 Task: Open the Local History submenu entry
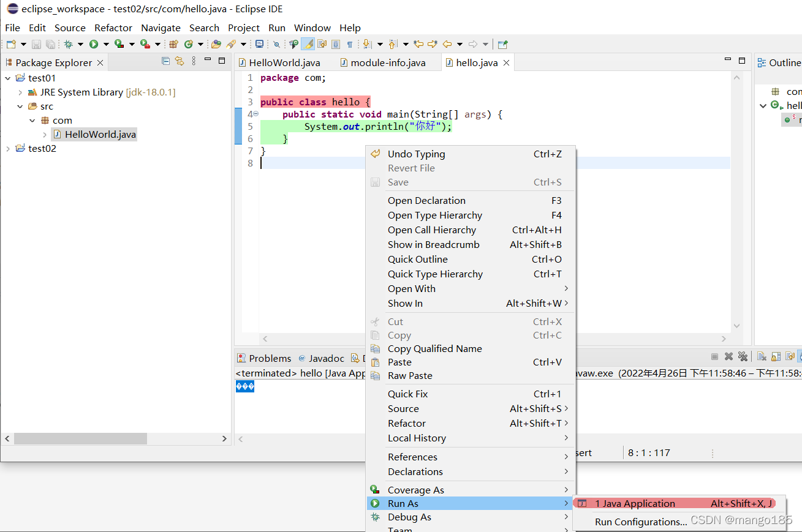tap(470, 438)
